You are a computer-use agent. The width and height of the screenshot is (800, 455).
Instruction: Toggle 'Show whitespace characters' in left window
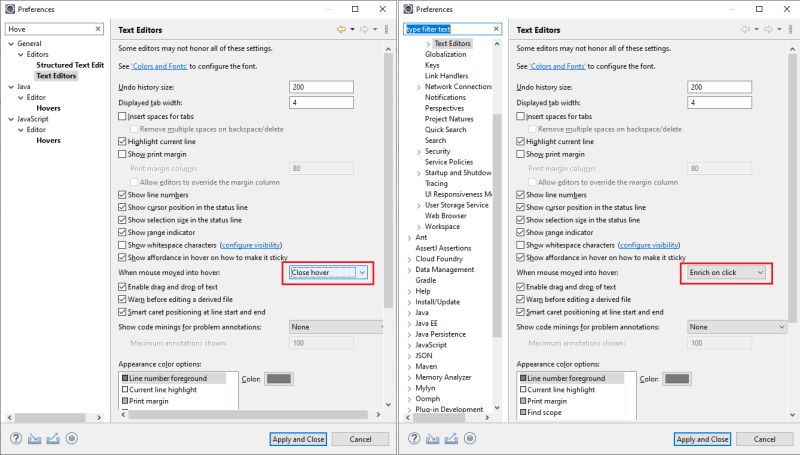click(122, 245)
